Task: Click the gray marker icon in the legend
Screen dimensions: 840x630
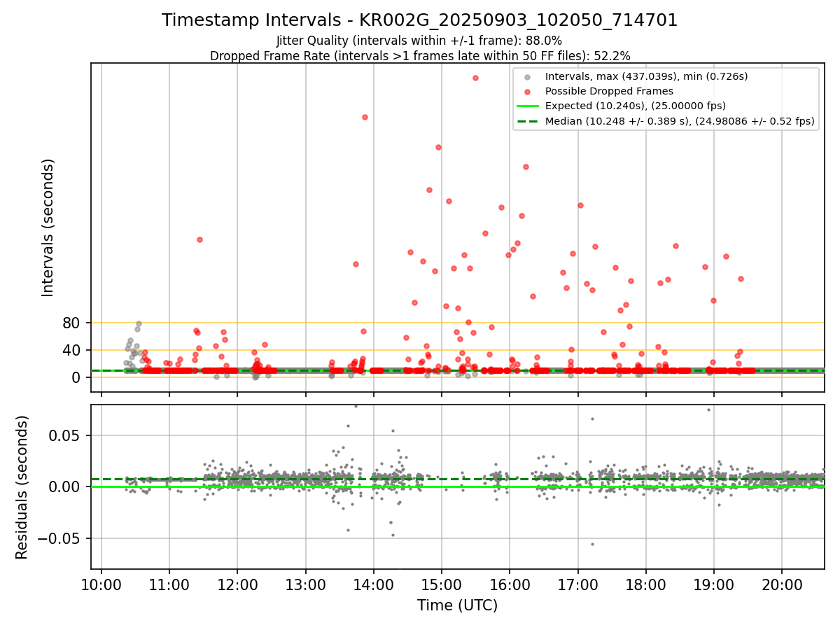Action: [x=528, y=77]
